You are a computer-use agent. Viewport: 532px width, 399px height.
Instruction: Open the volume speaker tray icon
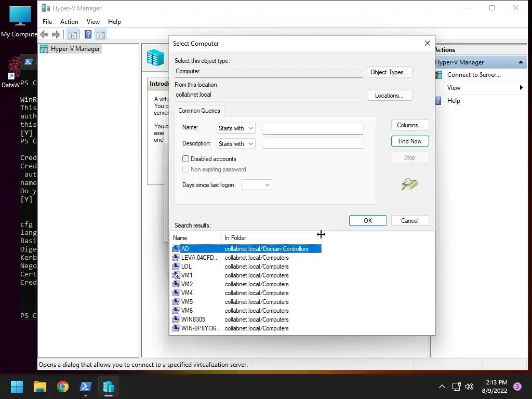pyautogui.click(x=469, y=387)
